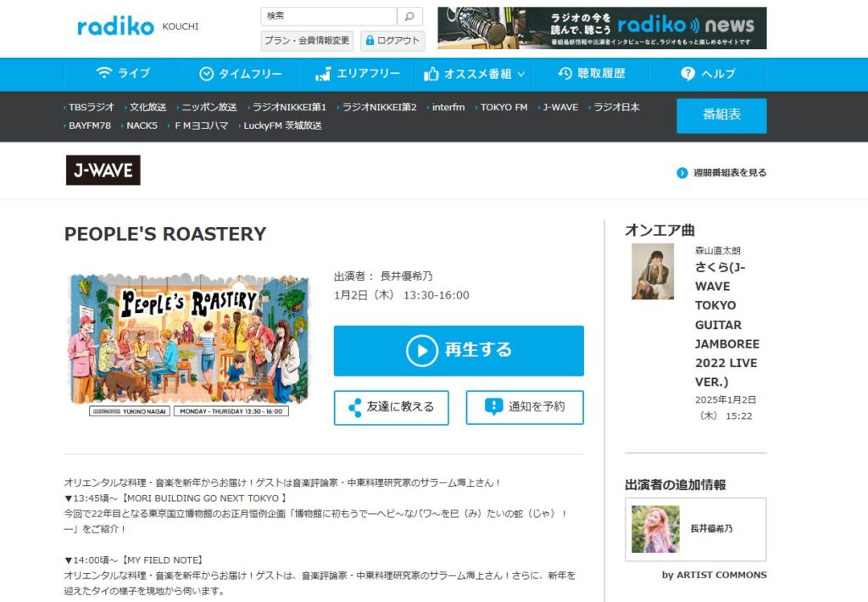The height and width of the screenshot is (602, 868).
Task: Play the program with 再生する
Action: click(x=459, y=350)
